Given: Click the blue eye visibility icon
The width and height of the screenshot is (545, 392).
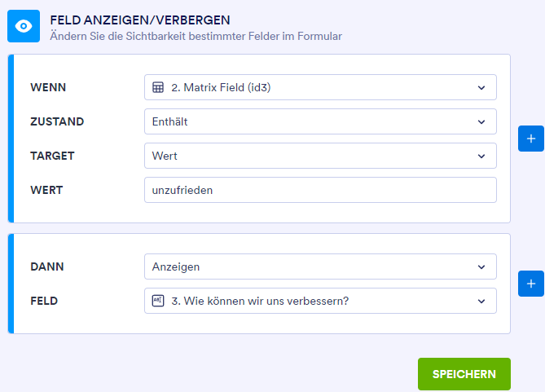Looking at the screenshot, I should click(24, 26).
